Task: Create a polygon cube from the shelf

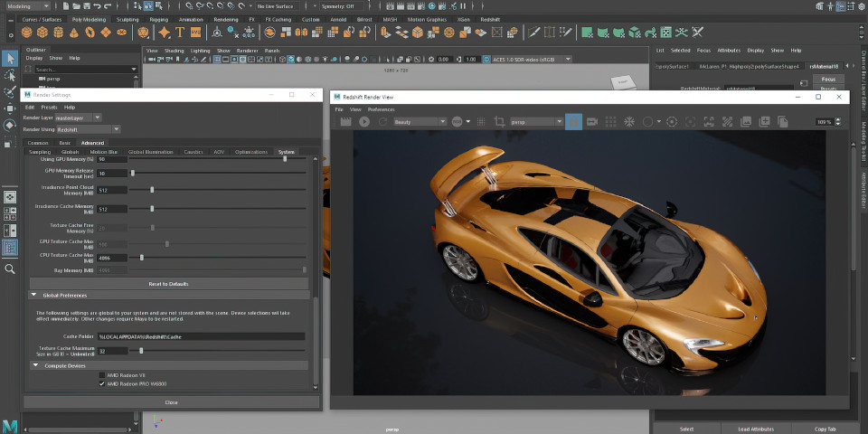Action: pyautogui.click(x=42, y=33)
